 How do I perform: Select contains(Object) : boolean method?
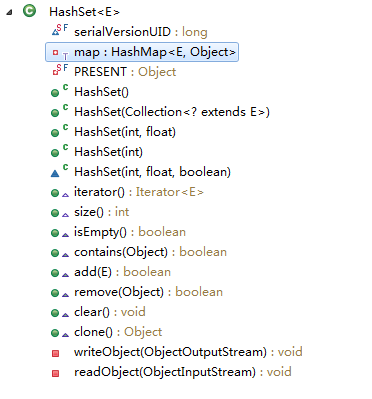(150, 252)
